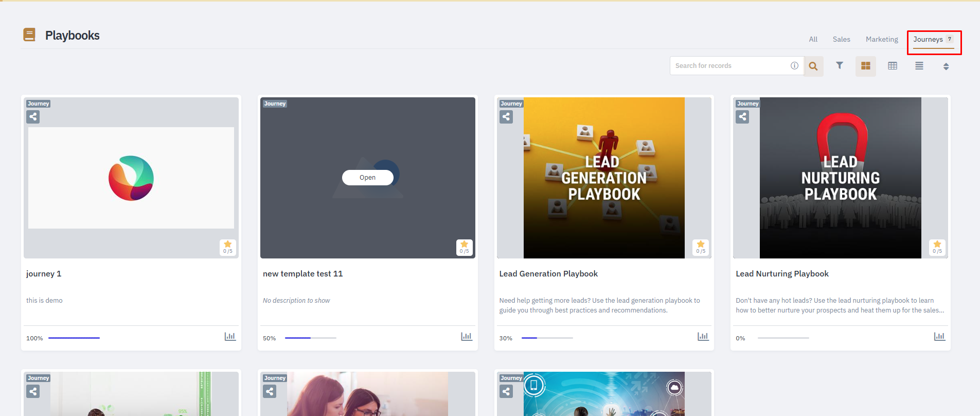The height and width of the screenshot is (416, 980).
Task: Switch to list view layout
Action: (x=919, y=66)
